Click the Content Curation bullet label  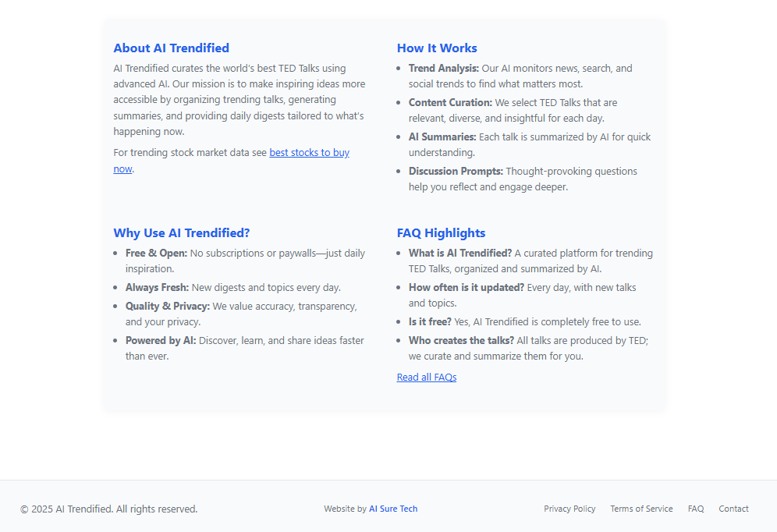450,103
